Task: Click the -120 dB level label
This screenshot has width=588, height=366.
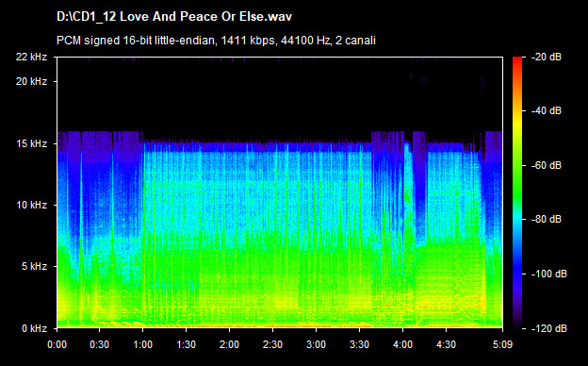Action: (549, 328)
